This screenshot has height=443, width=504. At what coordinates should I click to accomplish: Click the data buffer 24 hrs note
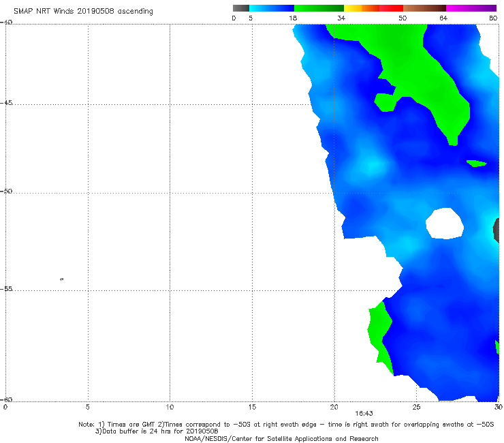point(157,431)
